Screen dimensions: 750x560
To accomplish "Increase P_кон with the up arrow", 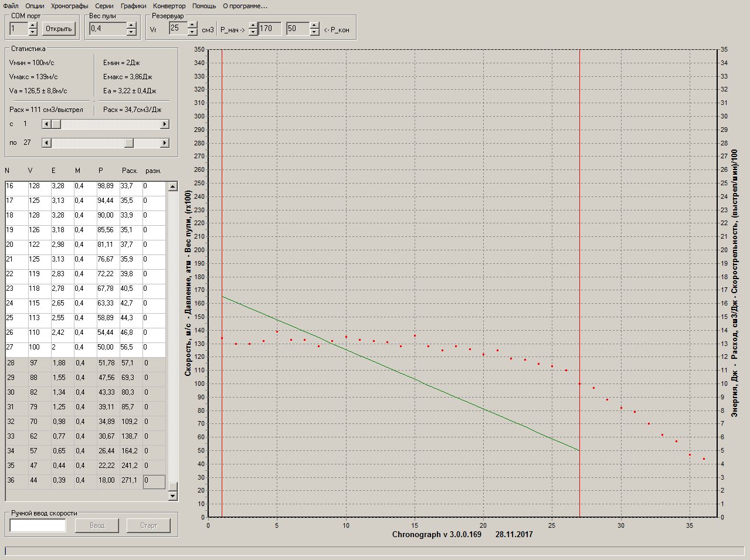I will tap(315, 25).
